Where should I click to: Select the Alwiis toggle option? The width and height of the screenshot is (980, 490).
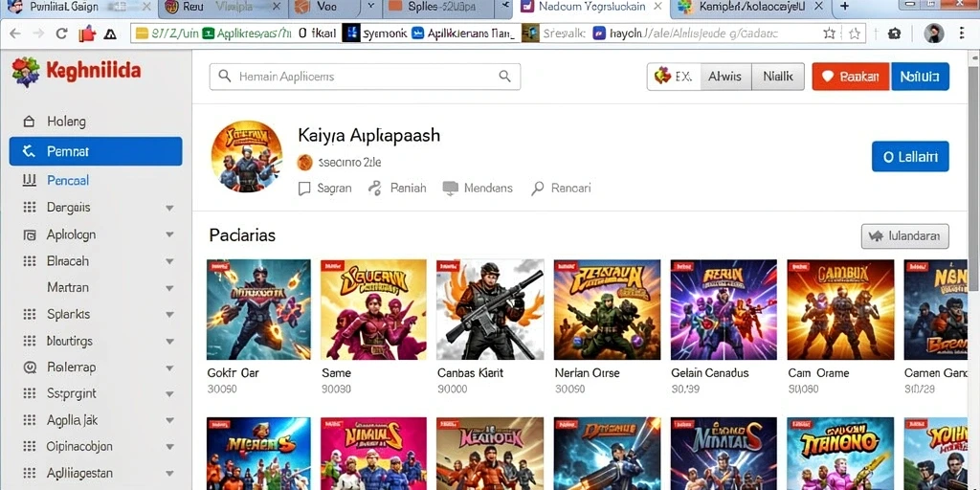point(725,77)
